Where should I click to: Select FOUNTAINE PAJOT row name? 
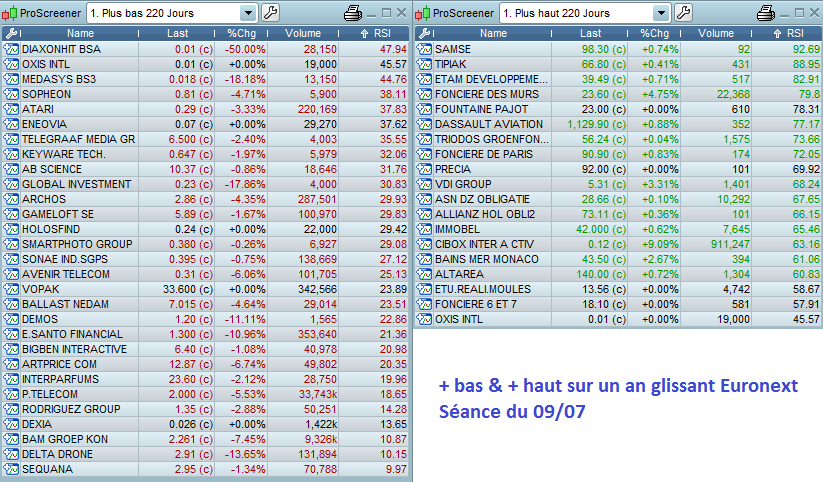point(481,109)
